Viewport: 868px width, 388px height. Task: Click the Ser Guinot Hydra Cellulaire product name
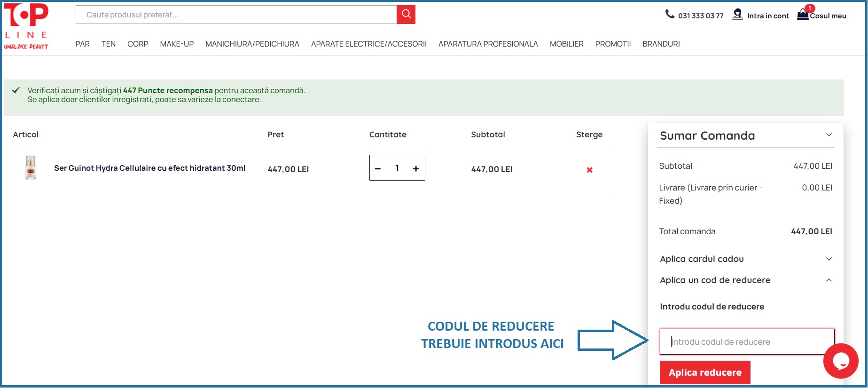pyautogui.click(x=149, y=168)
